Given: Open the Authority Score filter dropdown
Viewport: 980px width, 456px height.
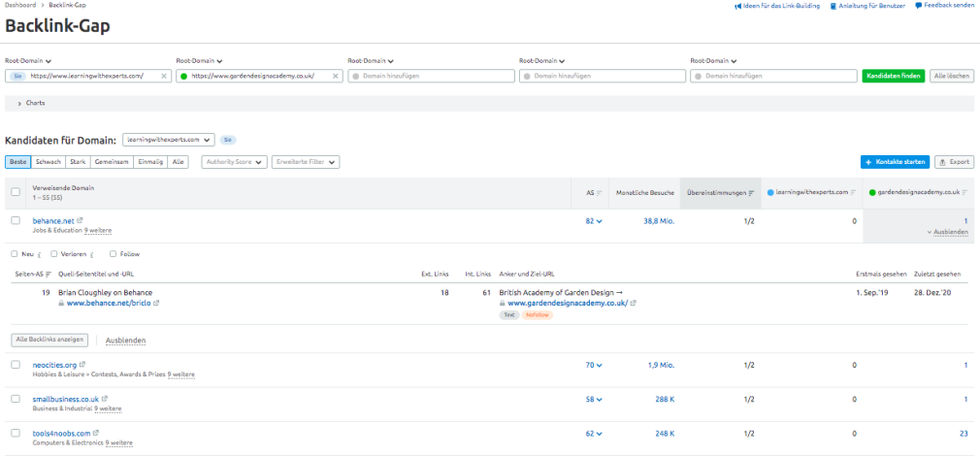Looking at the screenshot, I should (235, 162).
